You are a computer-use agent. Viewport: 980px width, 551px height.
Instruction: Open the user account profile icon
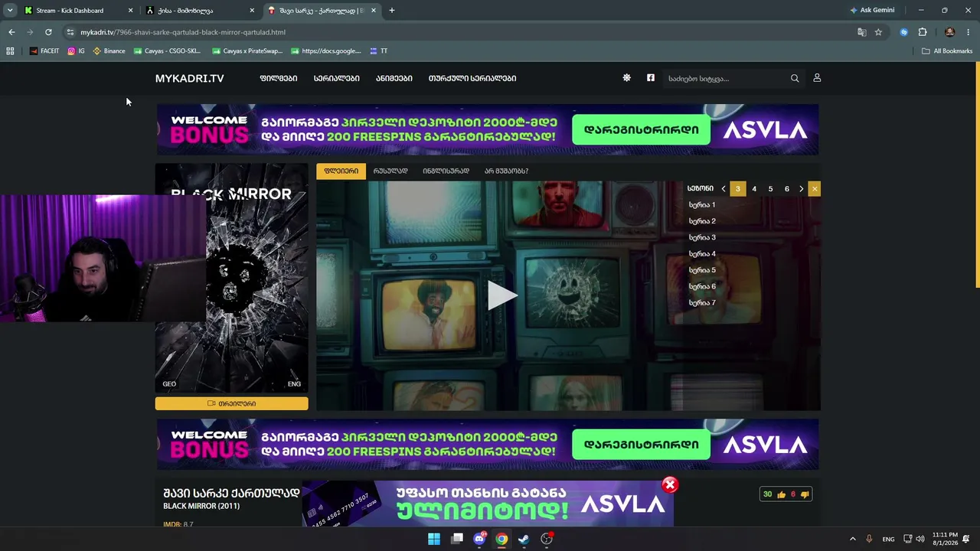(x=817, y=78)
